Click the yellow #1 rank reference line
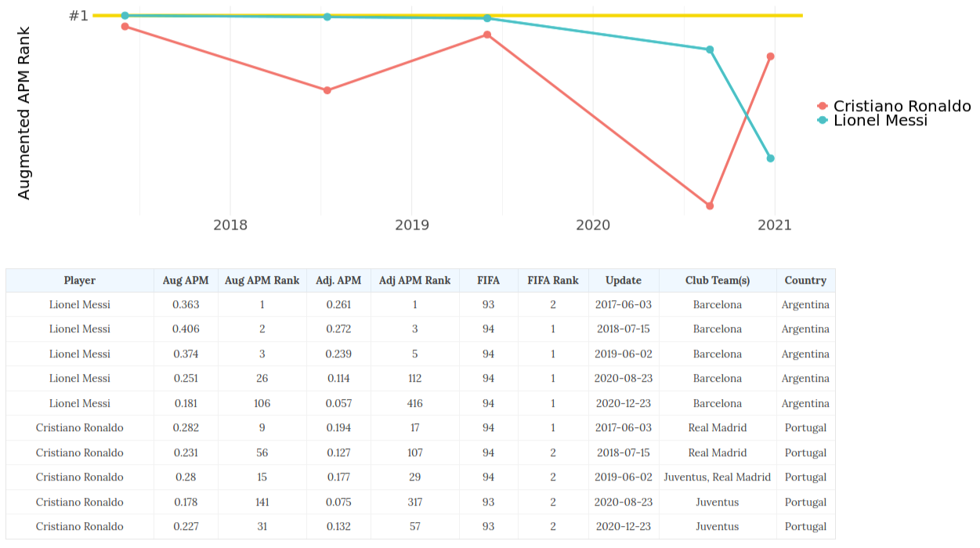This screenshot has width=980, height=548. click(627, 16)
